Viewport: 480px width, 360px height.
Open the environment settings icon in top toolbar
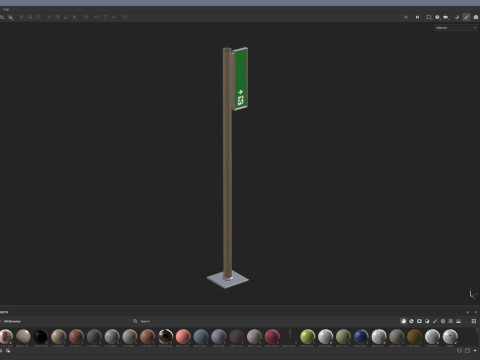(437, 17)
